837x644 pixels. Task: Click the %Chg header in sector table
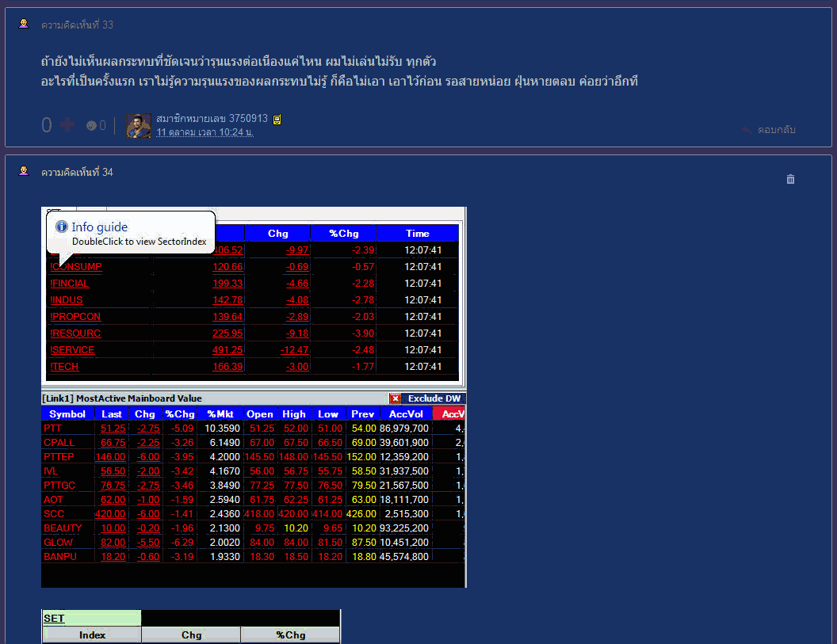[344, 233]
